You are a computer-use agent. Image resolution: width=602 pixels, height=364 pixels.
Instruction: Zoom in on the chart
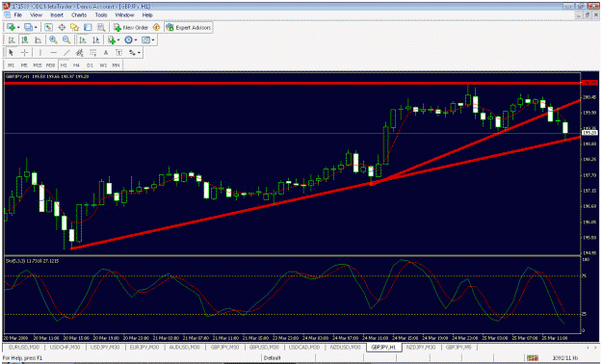53,39
